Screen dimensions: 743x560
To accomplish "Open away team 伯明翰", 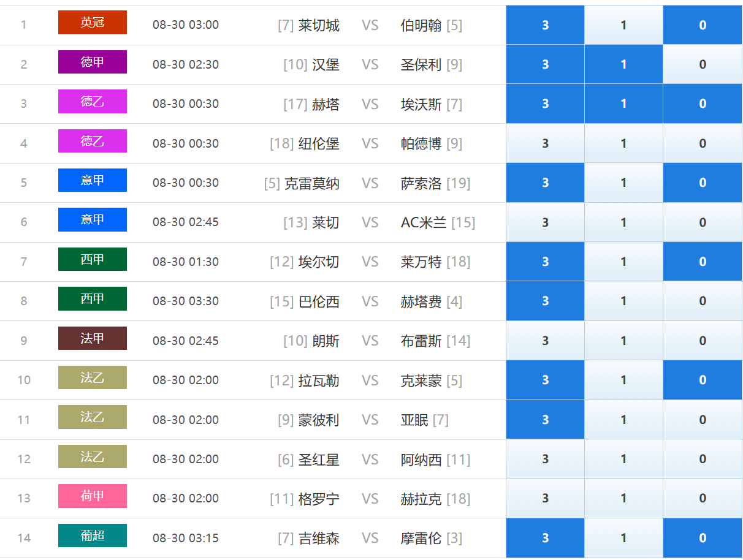I will click(x=421, y=25).
